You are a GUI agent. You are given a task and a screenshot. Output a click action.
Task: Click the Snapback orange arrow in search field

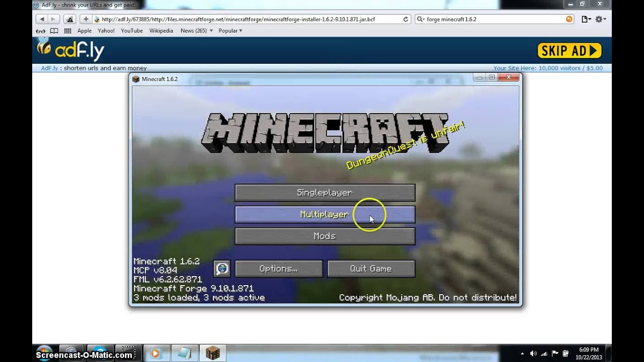coord(569,19)
